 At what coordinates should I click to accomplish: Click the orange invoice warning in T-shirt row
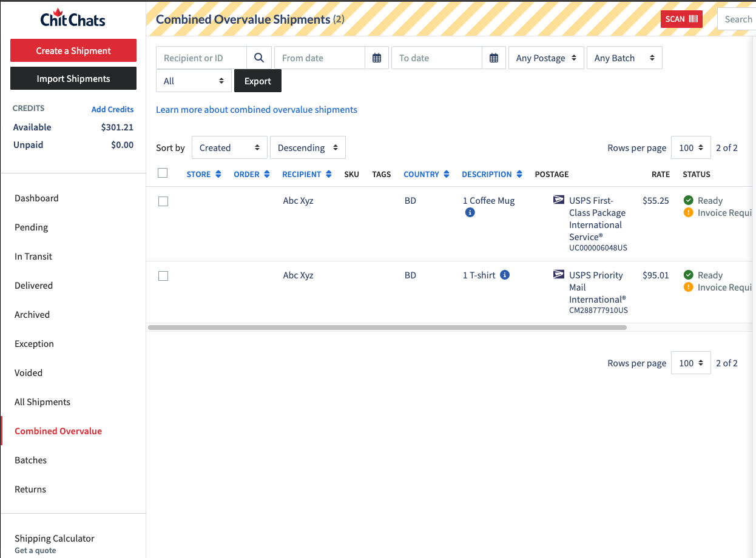coord(688,287)
